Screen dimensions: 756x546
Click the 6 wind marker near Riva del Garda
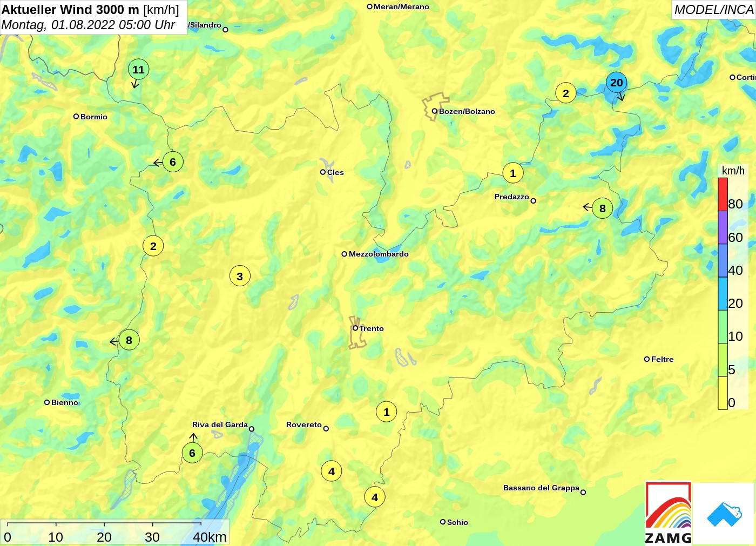point(192,453)
